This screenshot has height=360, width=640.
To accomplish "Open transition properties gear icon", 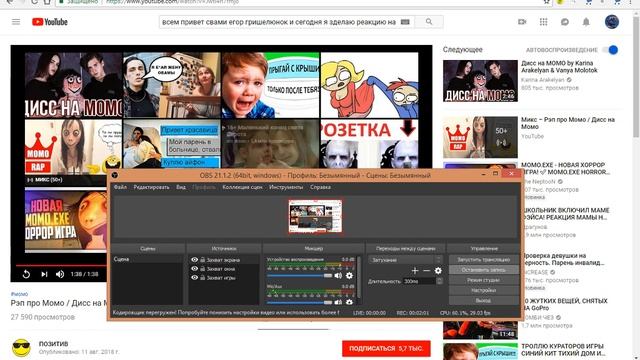I will [x=438, y=271].
